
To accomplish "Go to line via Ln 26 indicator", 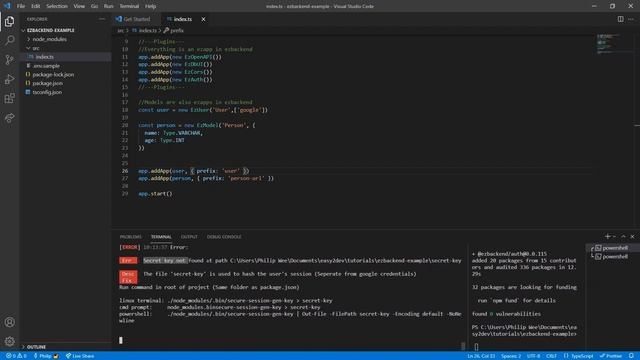I will pos(481,356).
